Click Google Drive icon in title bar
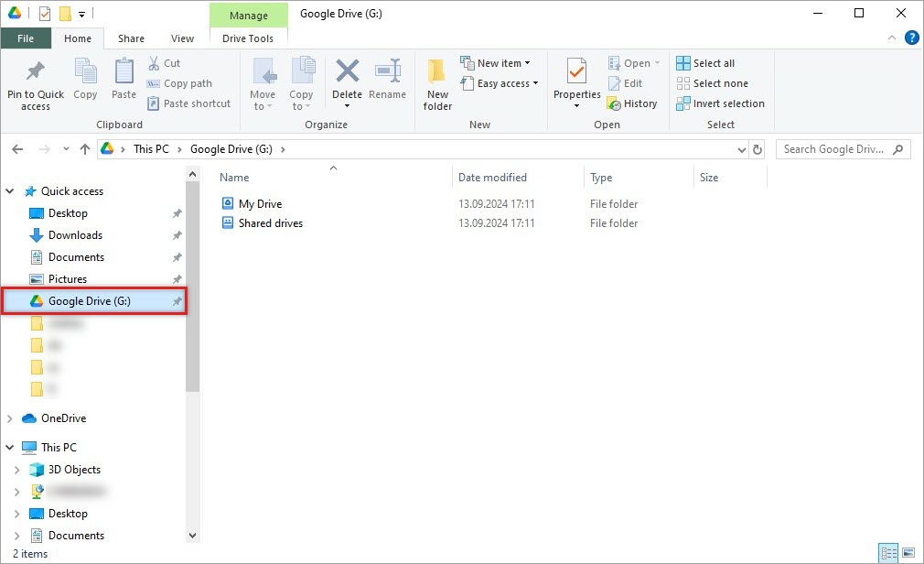The image size is (924, 564). click(x=15, y=13)
